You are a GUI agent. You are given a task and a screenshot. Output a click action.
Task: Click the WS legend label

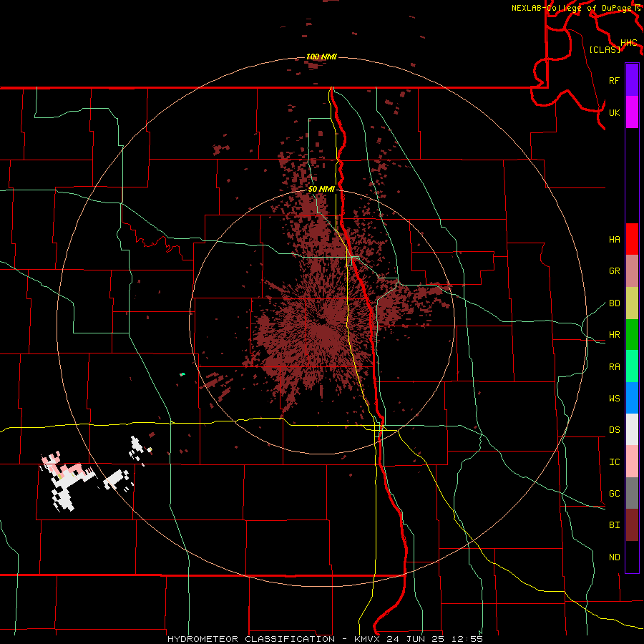[614, 399]
